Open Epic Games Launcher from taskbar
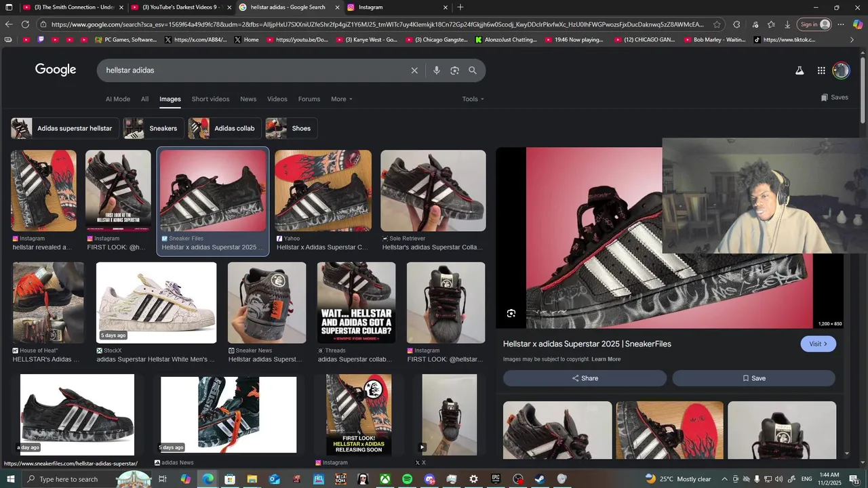The width and height of the screenshot is (868, 488). [496, 479]
